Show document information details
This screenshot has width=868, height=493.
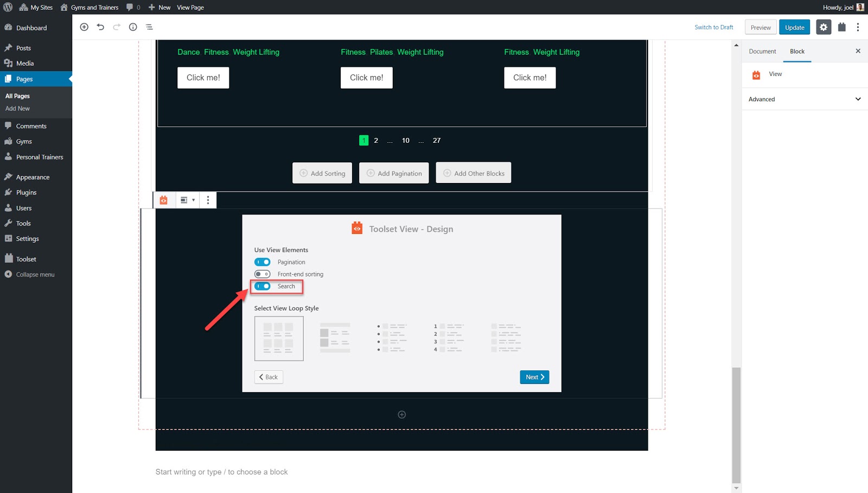(x=133, y=27)
